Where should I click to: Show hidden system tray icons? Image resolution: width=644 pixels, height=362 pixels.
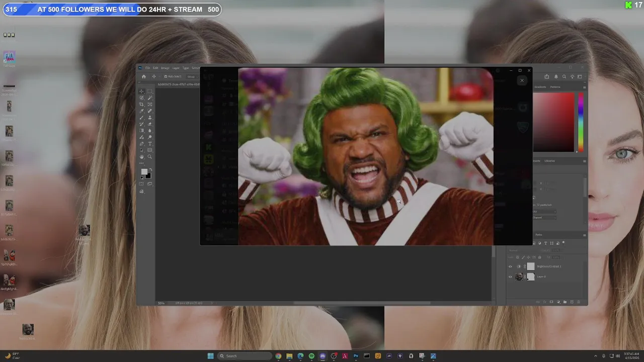pyautogui.click(x=596, y=356)
